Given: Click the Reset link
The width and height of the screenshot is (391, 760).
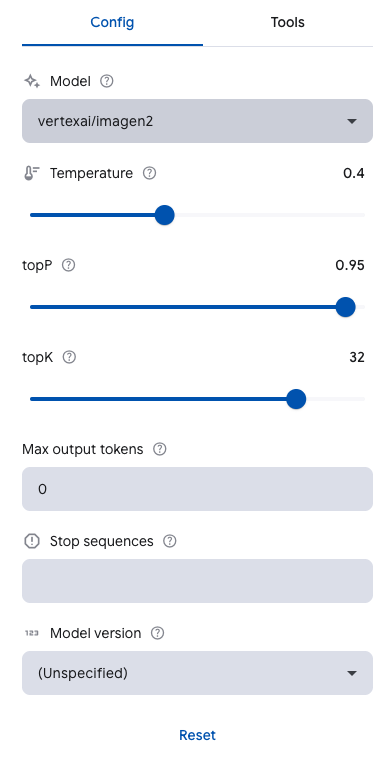Looking at the screenshot, I should click(x=197, y=735).
